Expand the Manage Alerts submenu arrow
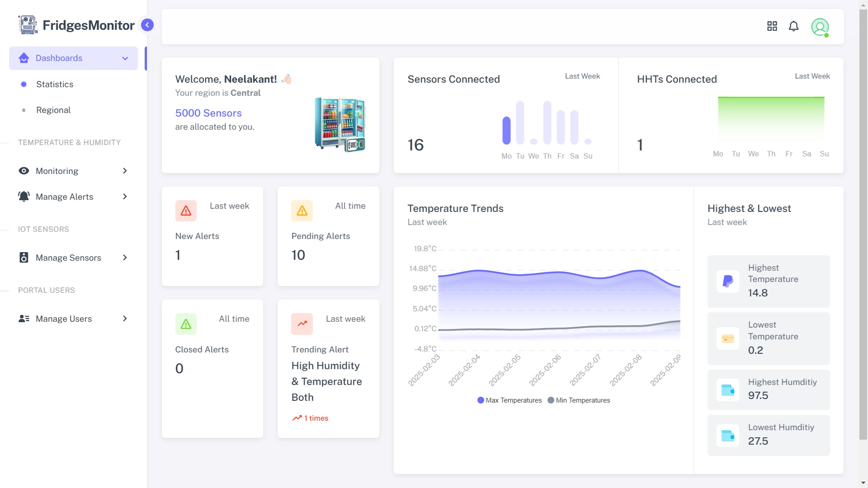 click(x=125, y=197)
